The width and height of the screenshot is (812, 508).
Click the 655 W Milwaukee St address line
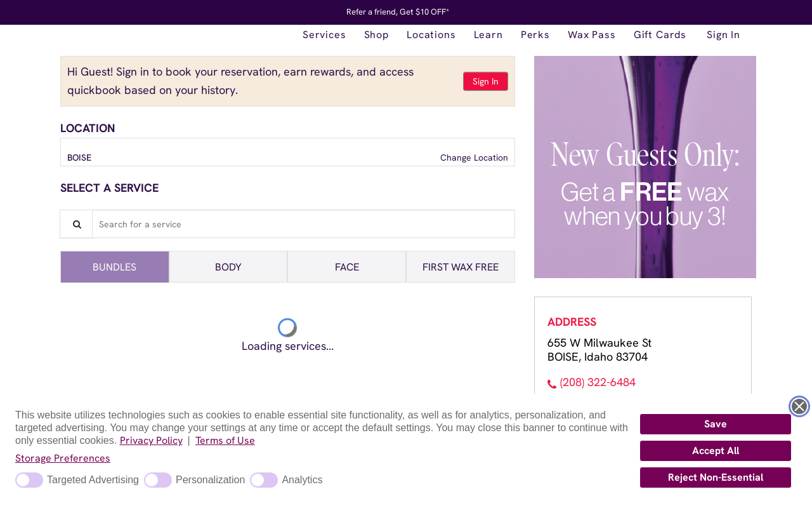[x=599, y=343]
